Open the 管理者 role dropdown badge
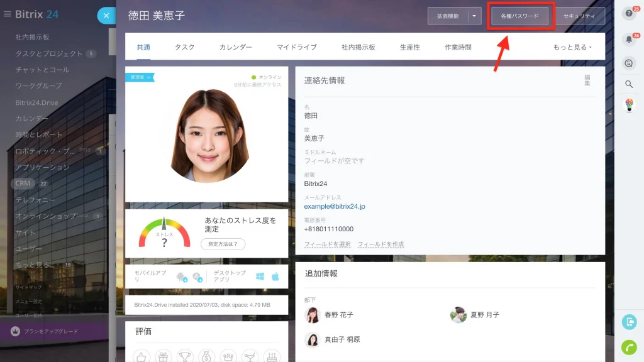 (x=140, y=77)
